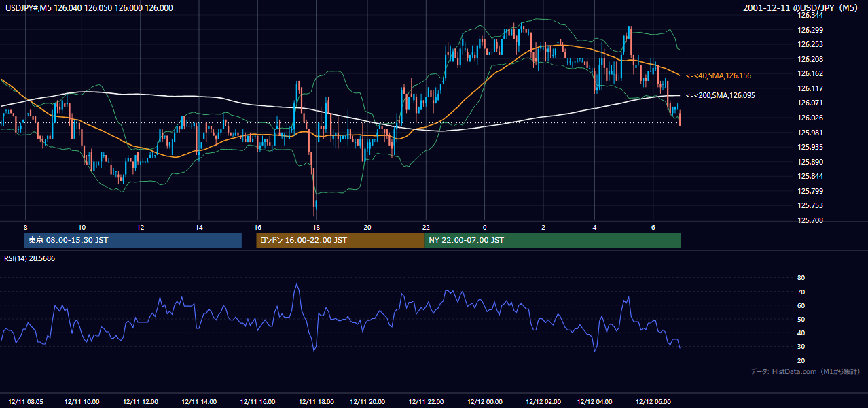Click hour label 0 under price chart

click(x=485, y=226)
